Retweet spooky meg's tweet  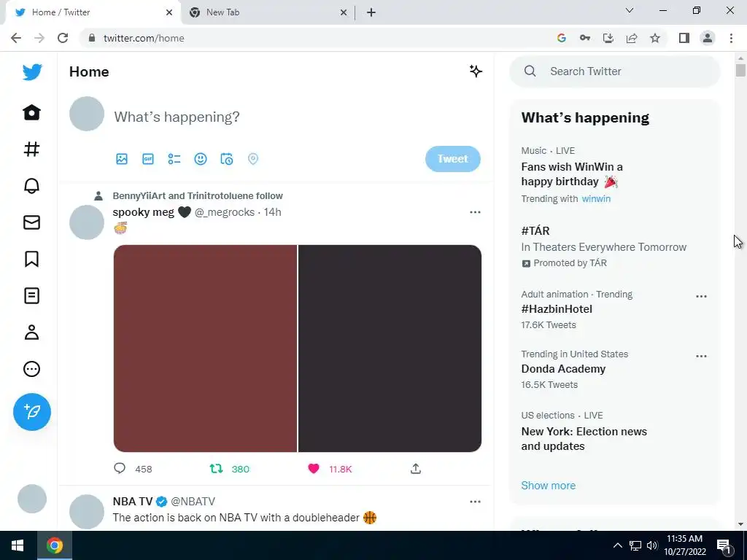pos(216,469)
